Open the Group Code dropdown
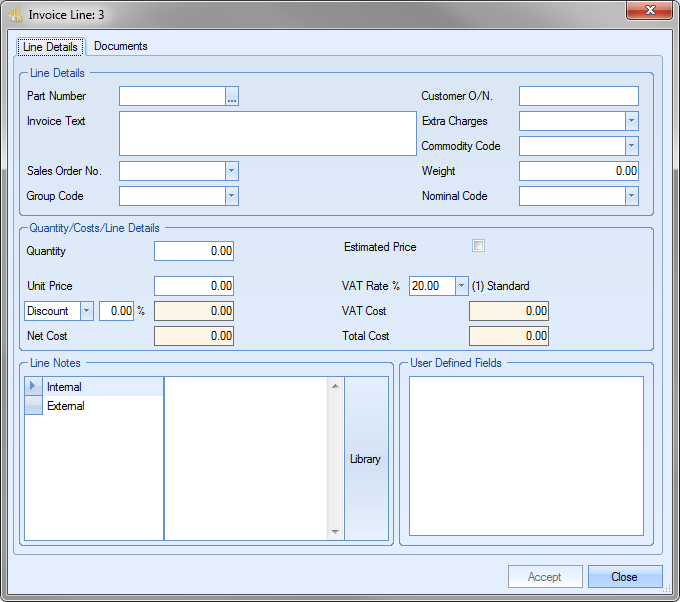This screenshot has height=602, width=680. pyautogui.click(x=232, y=196)
